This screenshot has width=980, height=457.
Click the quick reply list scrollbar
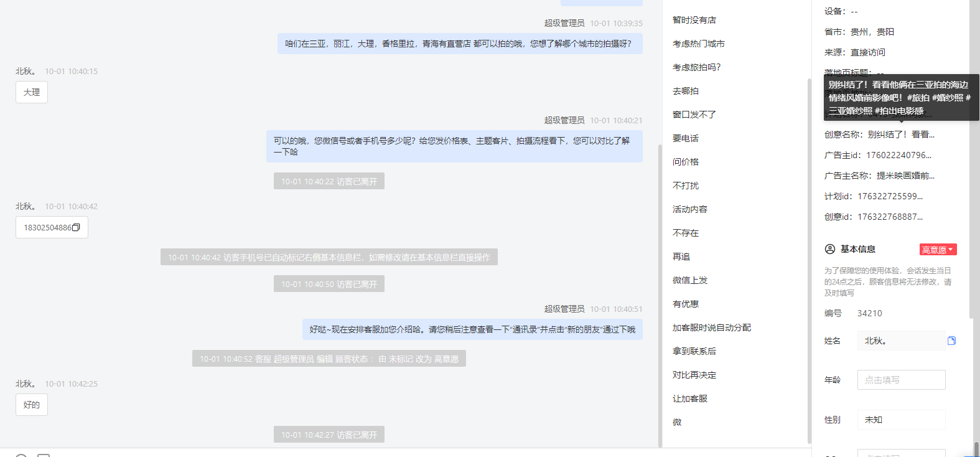click(809, 260)
